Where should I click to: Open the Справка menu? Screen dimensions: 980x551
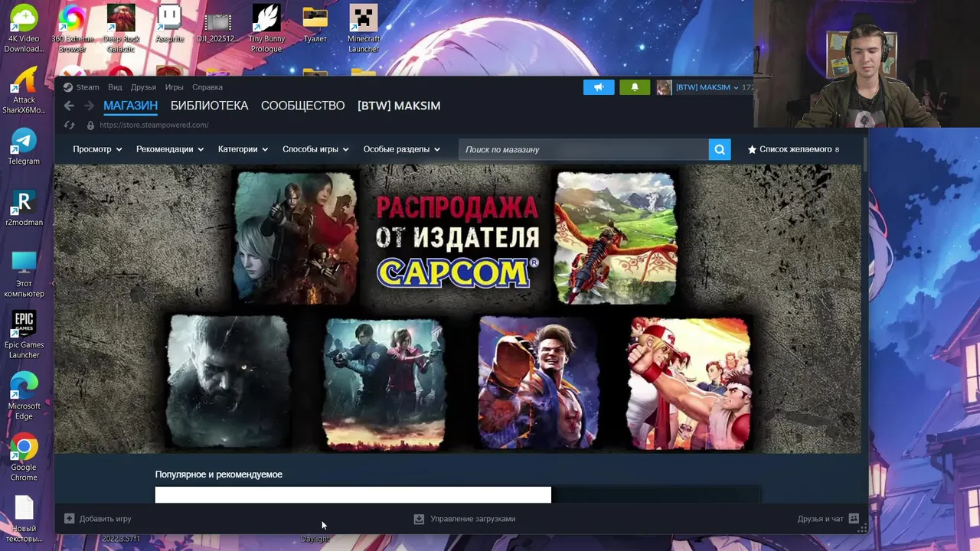coord(207,87)
